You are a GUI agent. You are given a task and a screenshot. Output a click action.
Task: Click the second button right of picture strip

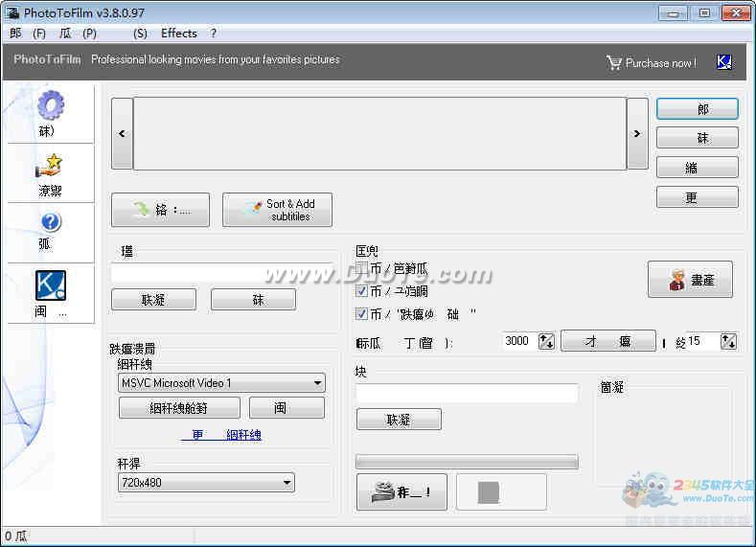tap(698, 138)
